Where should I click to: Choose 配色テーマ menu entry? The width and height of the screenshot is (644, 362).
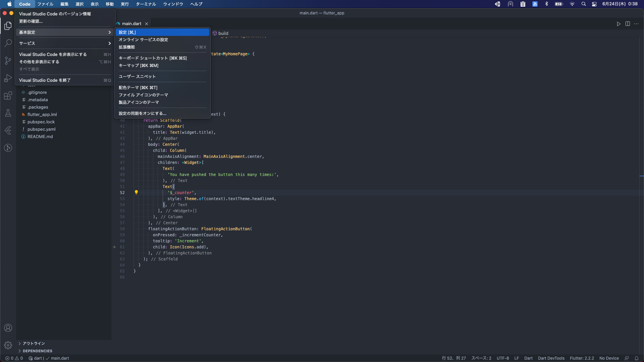162,87
